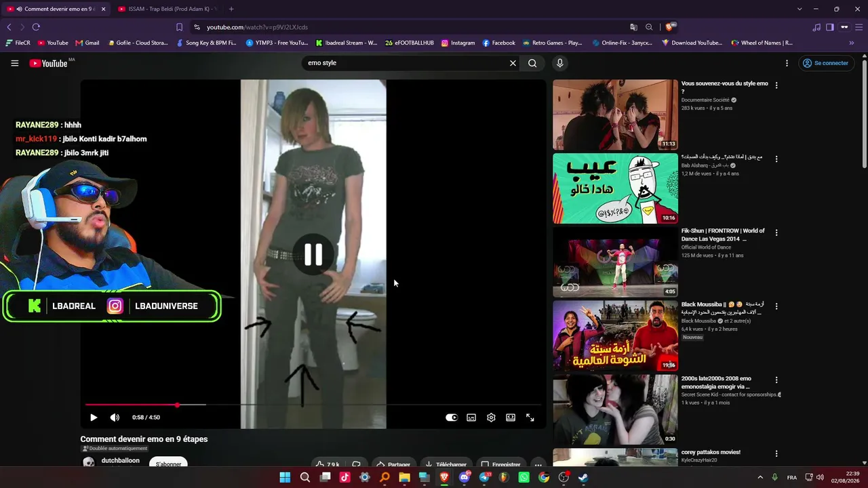Open the 'Vous souvenez-vous du style emo' video thumbnail

pos(615,115)
